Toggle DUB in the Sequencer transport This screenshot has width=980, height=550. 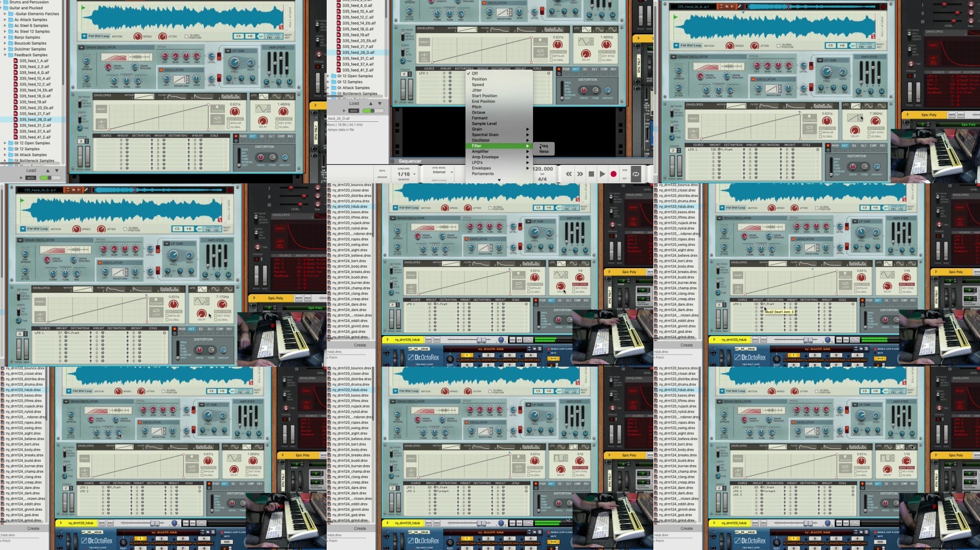624,170
